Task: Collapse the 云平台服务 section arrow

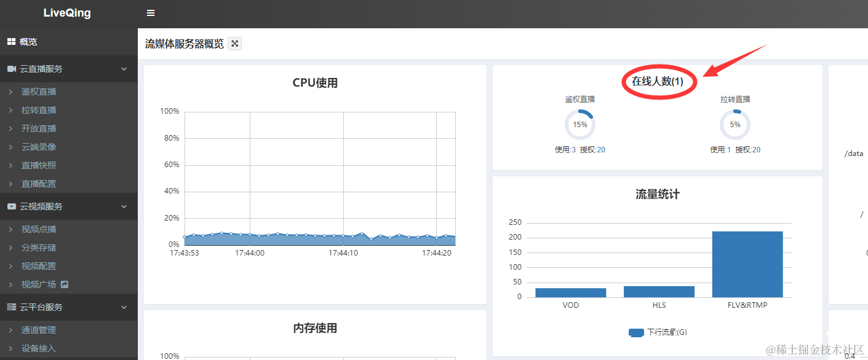Action: [124, 307]
